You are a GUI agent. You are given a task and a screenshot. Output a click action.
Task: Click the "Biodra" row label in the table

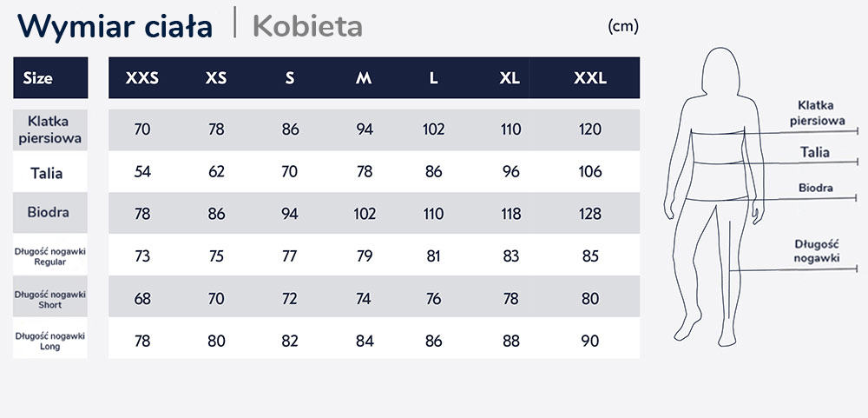(49, 213)
